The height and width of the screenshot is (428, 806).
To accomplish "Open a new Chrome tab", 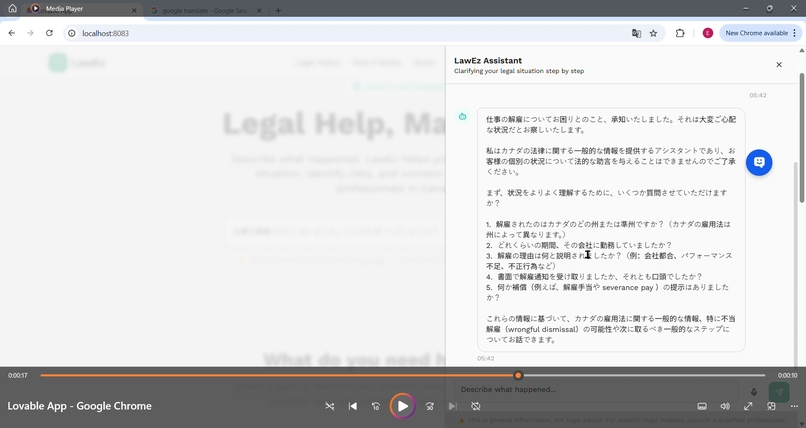I will tap(278, 10).
